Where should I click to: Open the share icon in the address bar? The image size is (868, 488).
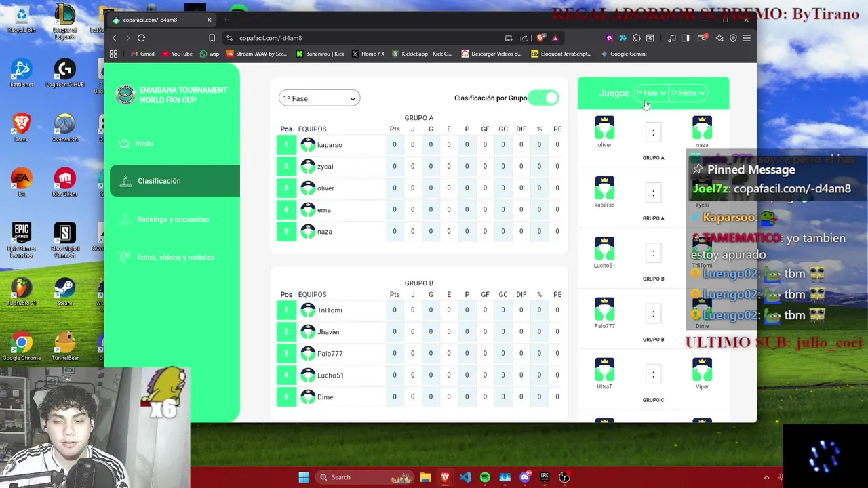pyautogui.click(x=524, y=38)
